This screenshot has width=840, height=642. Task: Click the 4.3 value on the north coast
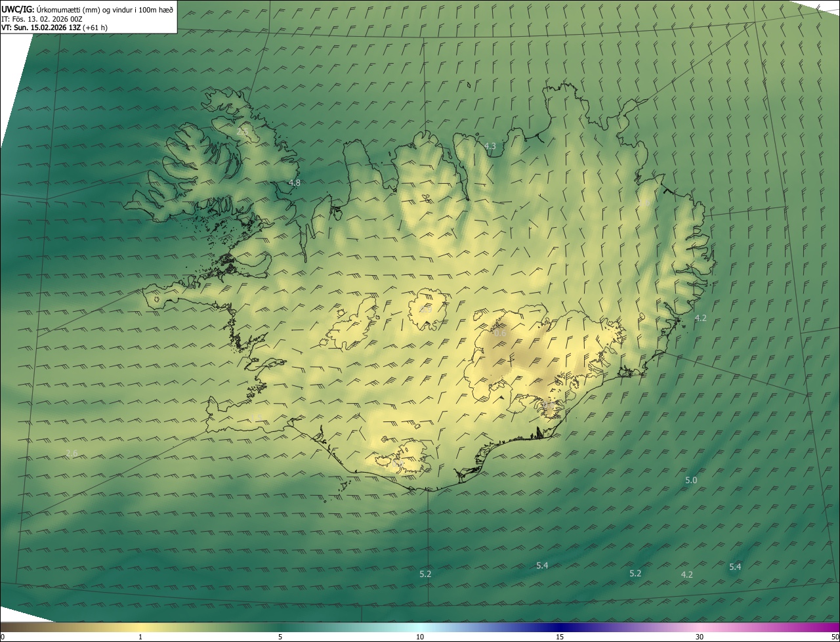490,146
